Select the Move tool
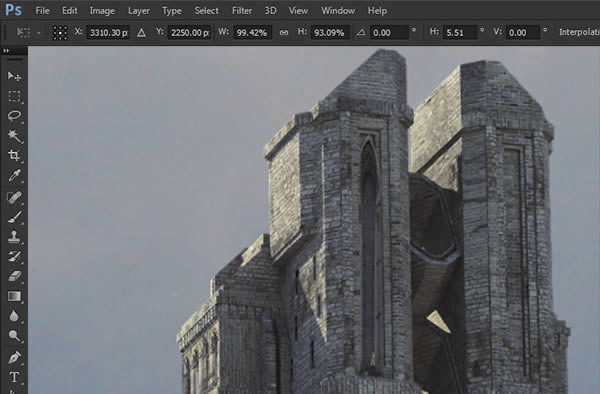 [14, 77]
